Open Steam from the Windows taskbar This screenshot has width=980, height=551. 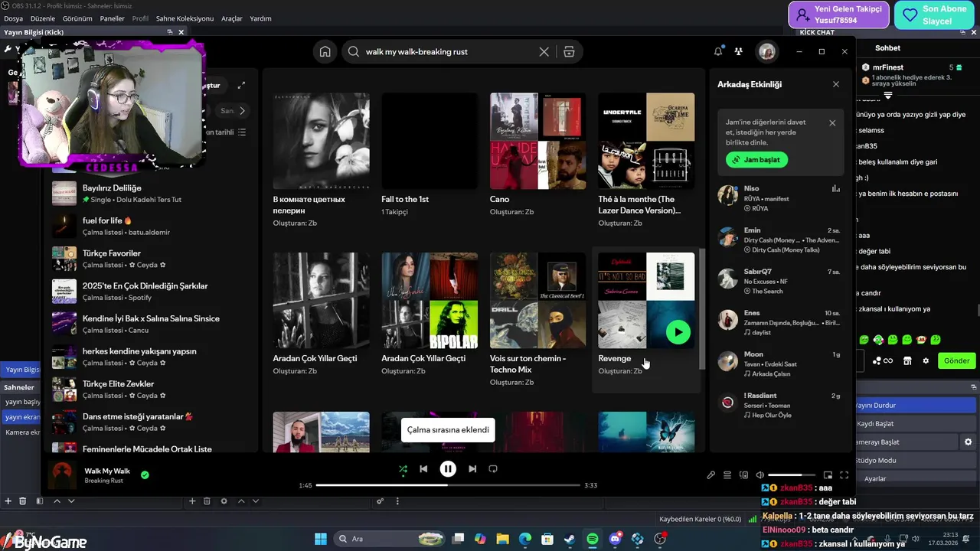point(570,539)
